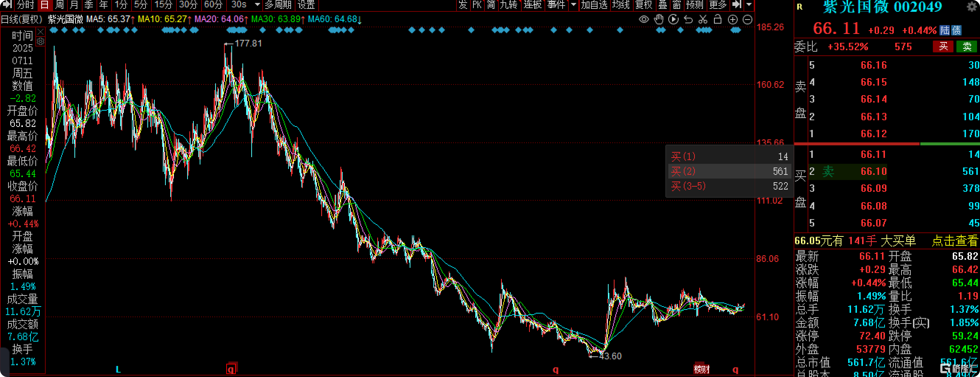980x377 pixels.
Task: Click the 陆 badge next to price change
Action: click(945, 31)
